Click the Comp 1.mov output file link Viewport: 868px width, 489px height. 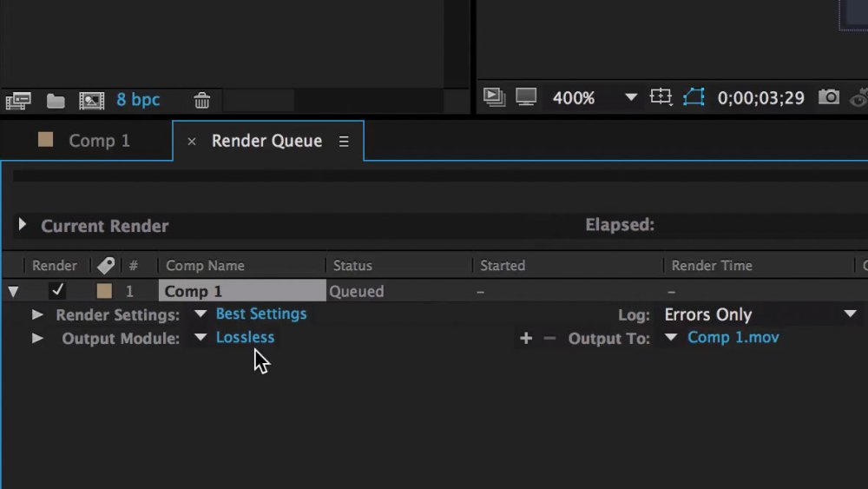(733, 337)
